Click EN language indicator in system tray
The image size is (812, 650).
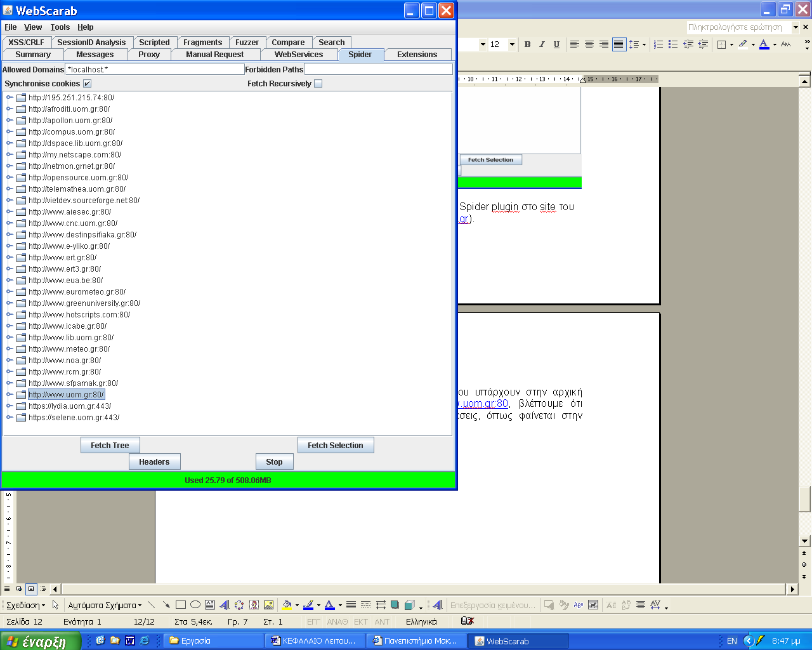[x=732, y=641]
